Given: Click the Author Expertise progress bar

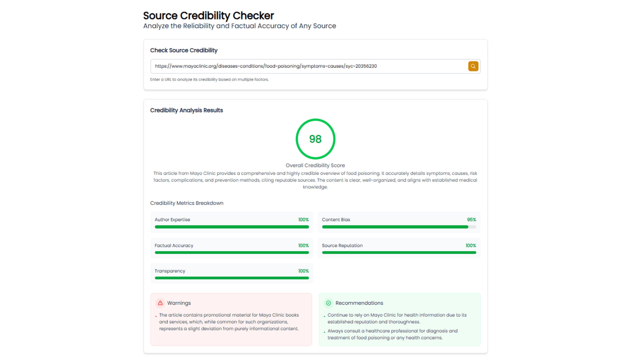Looking at the screenshot, I should (232, 227).
